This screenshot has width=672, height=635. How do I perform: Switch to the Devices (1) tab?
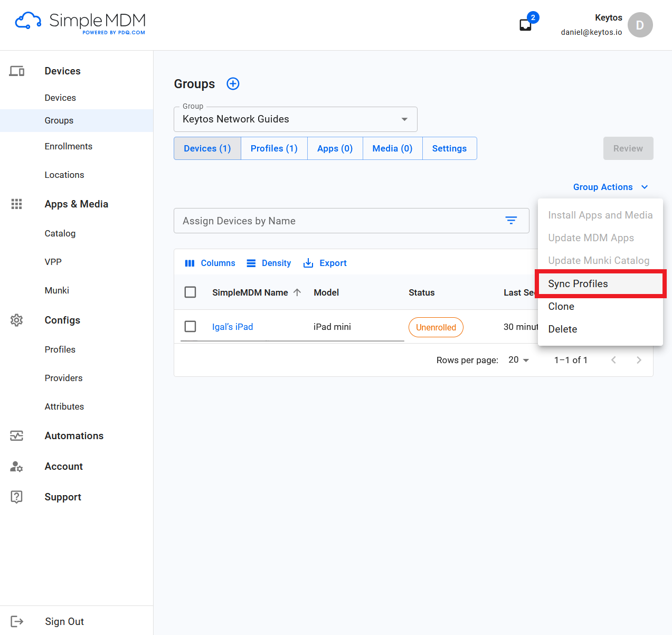click(207, 148)
